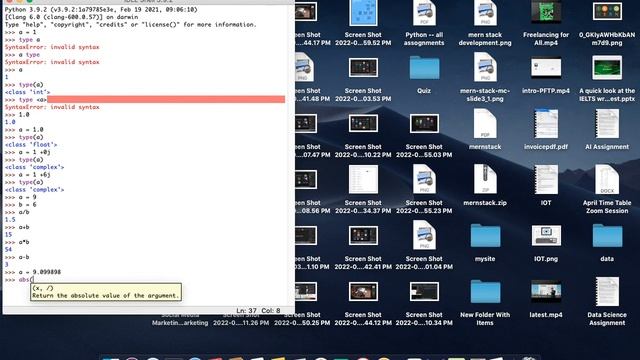The image size is (640, 360).
Task: Click 'Col: 8' in IDLE status bar
Action: coord(271,311)
